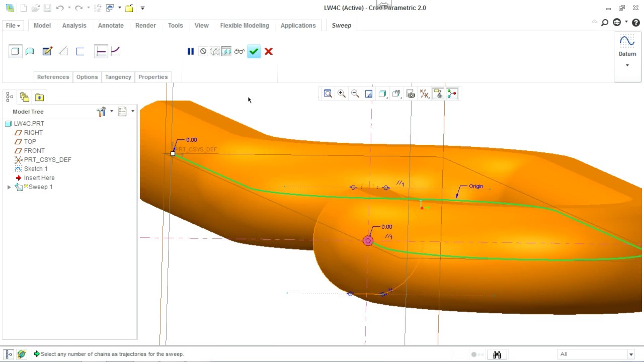Select Sketch 1 in the Model Tree
Viewport: 644px width, 362px height.
[36, 169]
